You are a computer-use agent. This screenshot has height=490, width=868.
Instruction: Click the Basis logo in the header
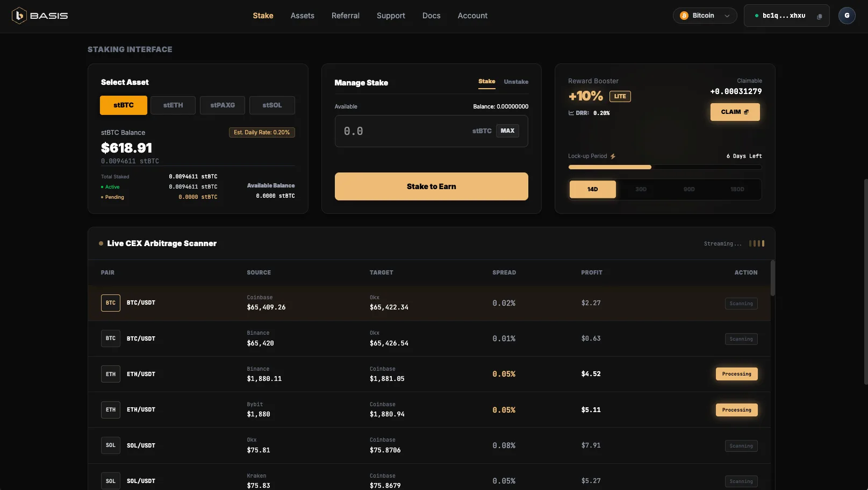coord(40,16)
